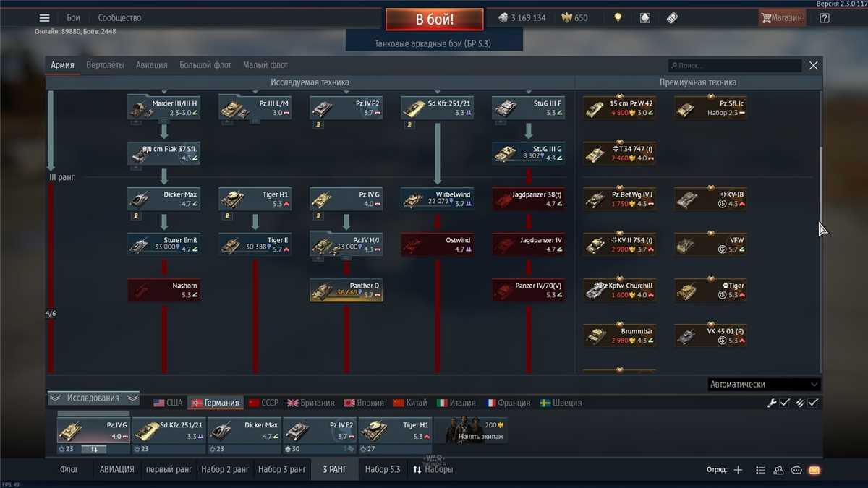The image size is (868, 488).
Task: Select the Jagdpanzer 38(t) vehicle
Action: [529, 199]
